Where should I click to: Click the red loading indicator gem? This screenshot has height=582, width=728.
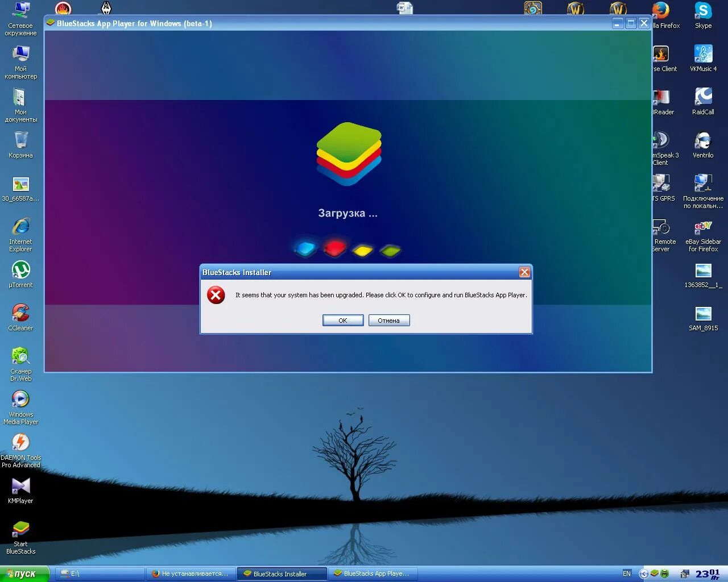coord(334,248)
